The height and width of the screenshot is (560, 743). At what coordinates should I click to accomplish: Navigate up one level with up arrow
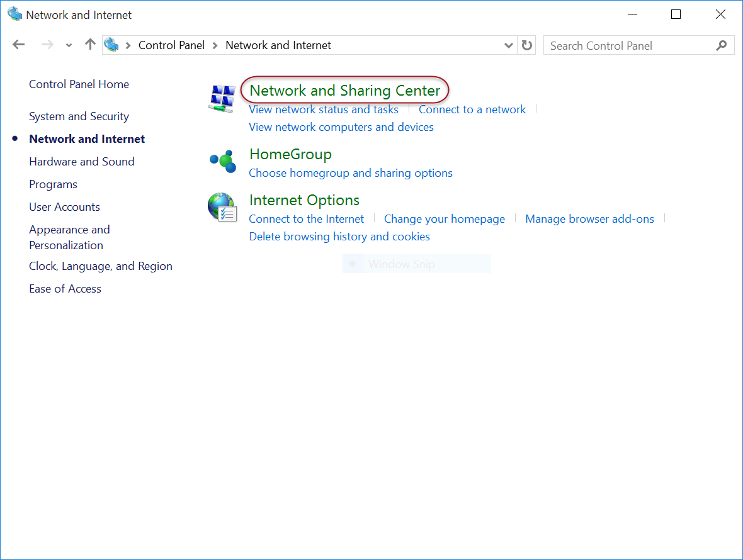pyautogui.click(x=90, y=45)
